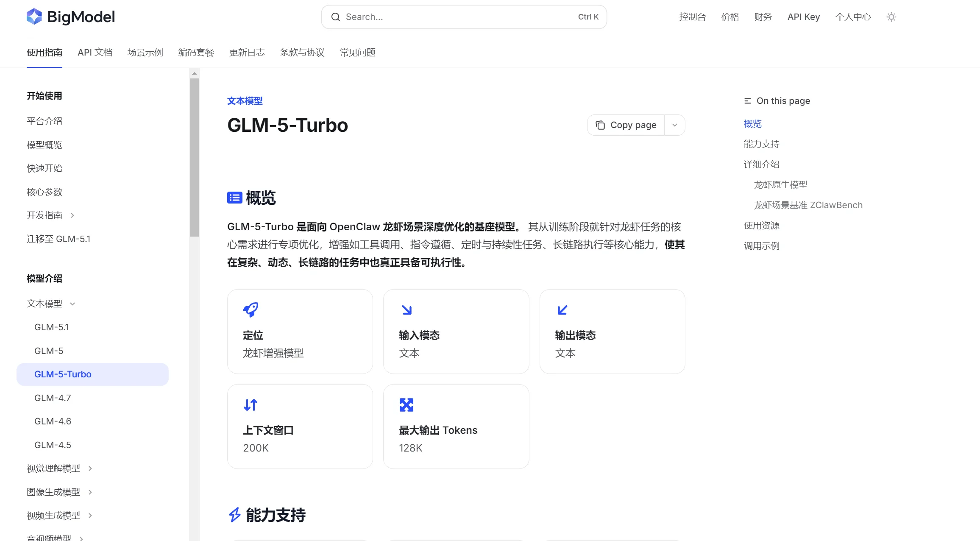The width and height of the screenshot is (980, 541).
Task: Open the 条款与协议 tab
Action: tap(302, 53)
